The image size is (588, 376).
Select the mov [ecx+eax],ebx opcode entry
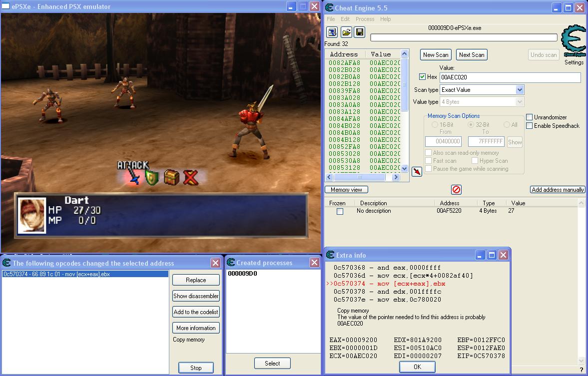[85, 274]
